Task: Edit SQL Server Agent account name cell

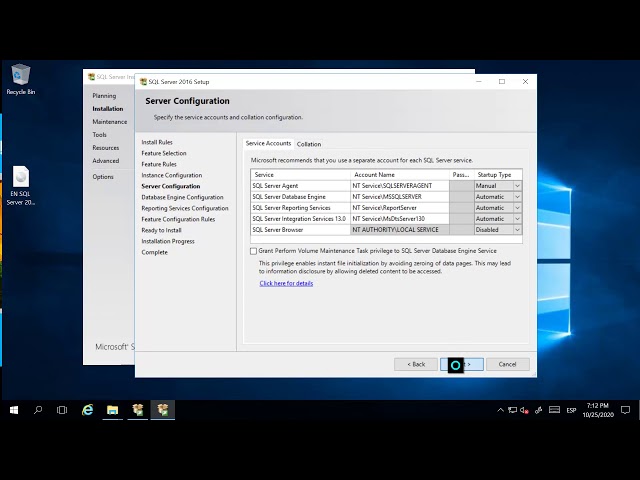Action: click(400, 186)
